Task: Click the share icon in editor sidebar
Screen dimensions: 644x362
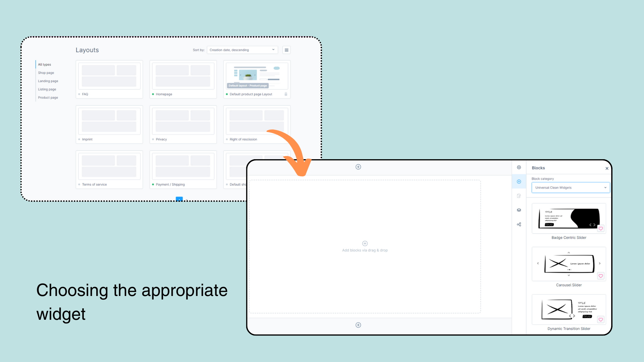Action: (x=519, y=224)
